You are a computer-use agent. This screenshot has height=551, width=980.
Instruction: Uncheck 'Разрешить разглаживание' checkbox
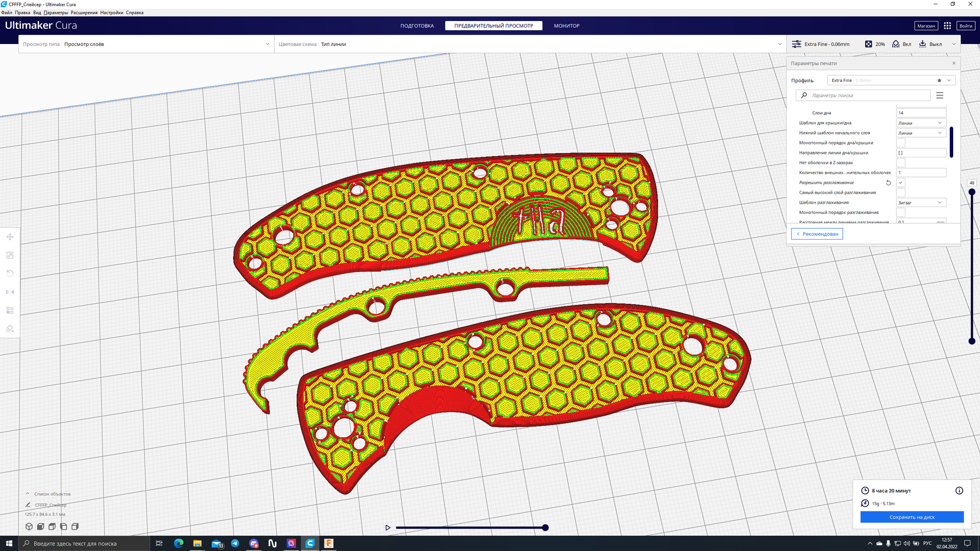click(901, 183)
